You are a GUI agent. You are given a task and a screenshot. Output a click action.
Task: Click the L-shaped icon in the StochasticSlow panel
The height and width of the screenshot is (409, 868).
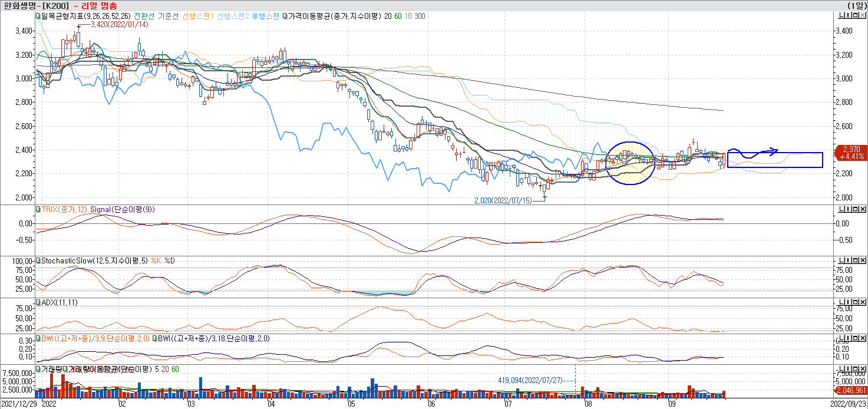(x=841, y=260)
